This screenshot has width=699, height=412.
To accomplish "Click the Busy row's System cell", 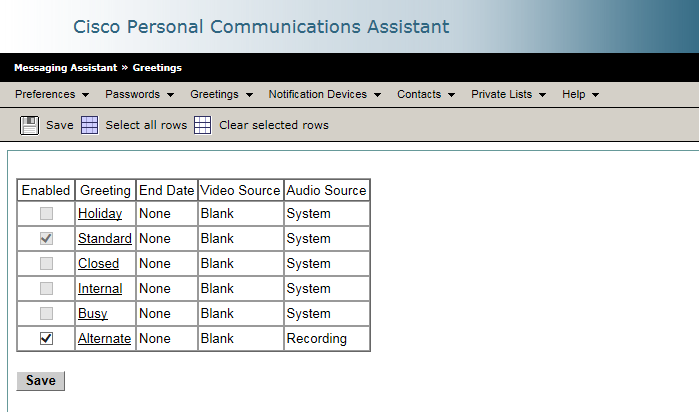I will click(326, 313).
